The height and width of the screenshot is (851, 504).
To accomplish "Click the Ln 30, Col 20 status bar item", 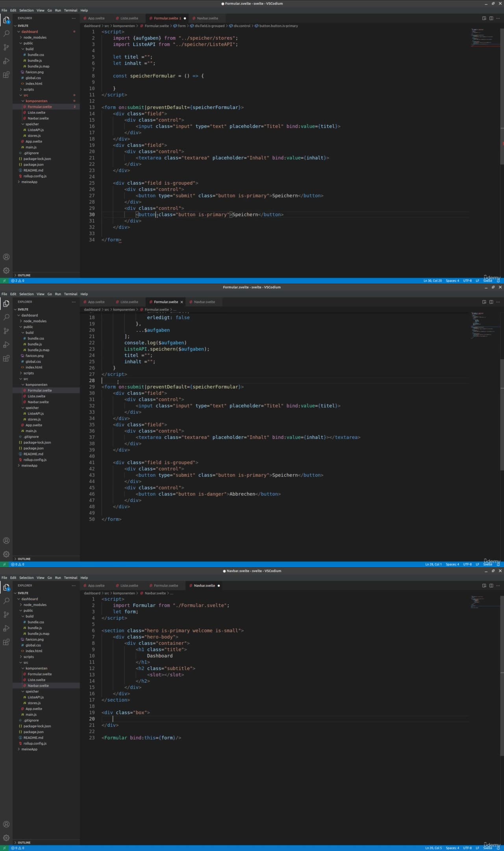I will click(432, 281).
